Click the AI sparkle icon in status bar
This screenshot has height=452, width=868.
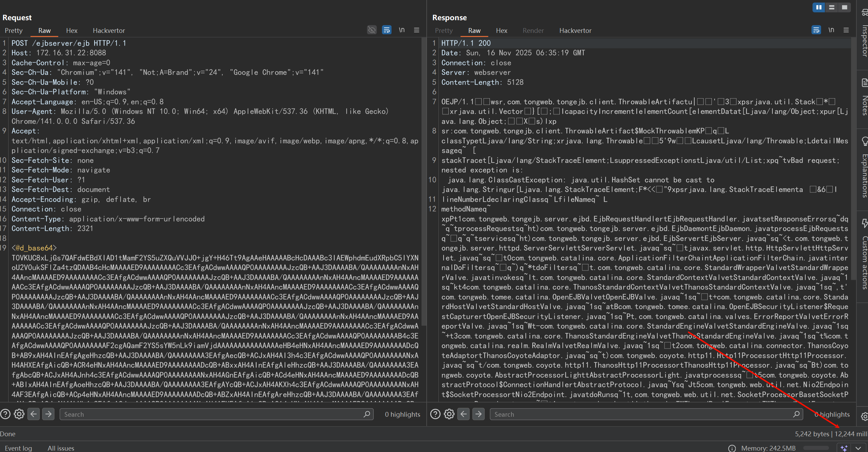[844, 448]
